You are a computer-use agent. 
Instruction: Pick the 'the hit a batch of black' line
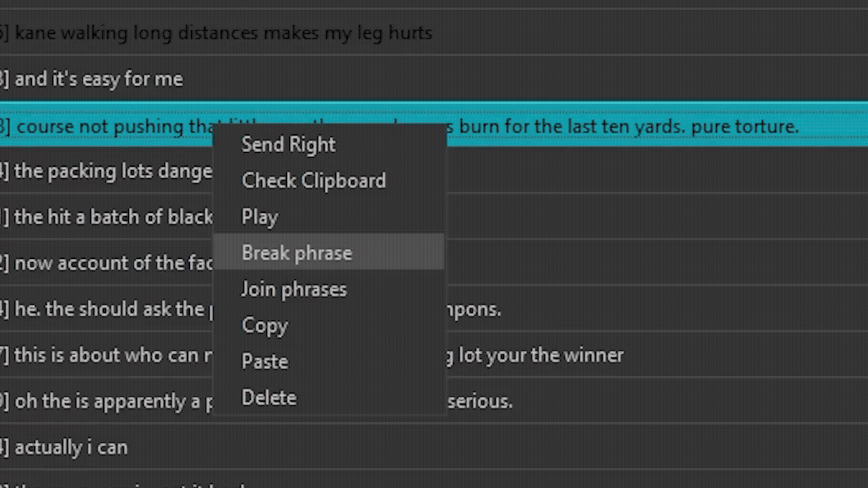113,217
